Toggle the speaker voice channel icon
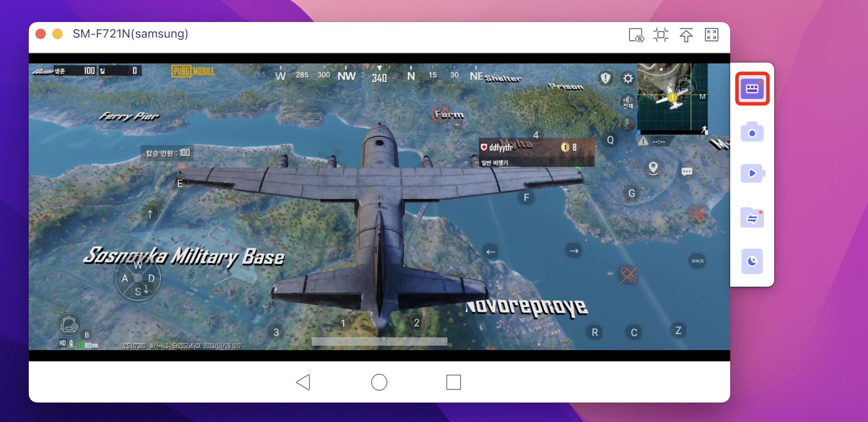 point(628,103)
